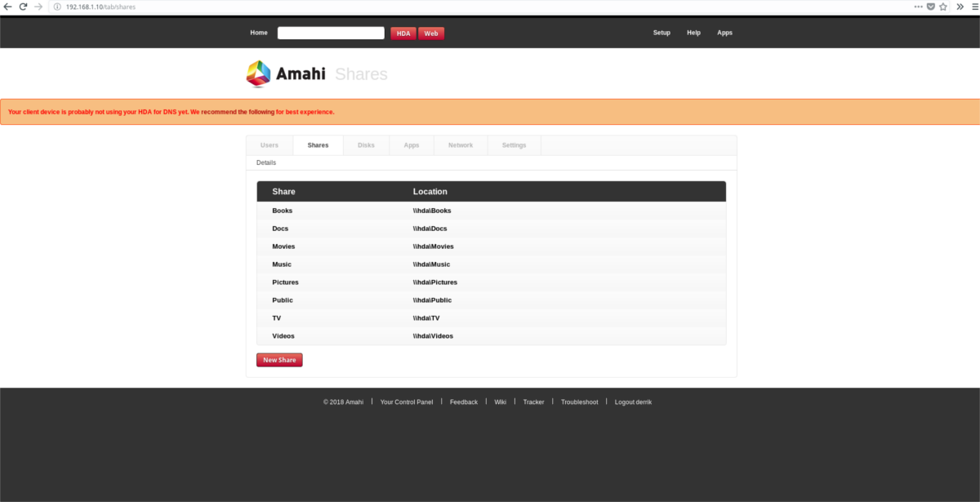Screen dimensions: 980x502
Task: Click the Location column header
Action: (430, 192)
